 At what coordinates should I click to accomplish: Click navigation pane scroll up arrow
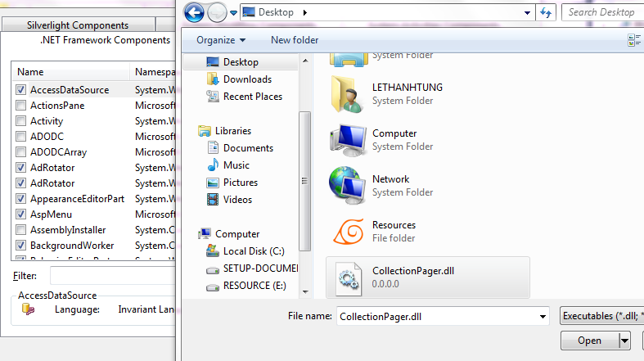tap(304, 61)
